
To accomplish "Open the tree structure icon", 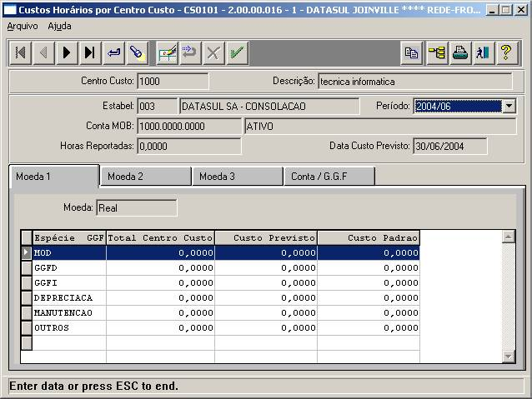I will [x=437, y=52].
